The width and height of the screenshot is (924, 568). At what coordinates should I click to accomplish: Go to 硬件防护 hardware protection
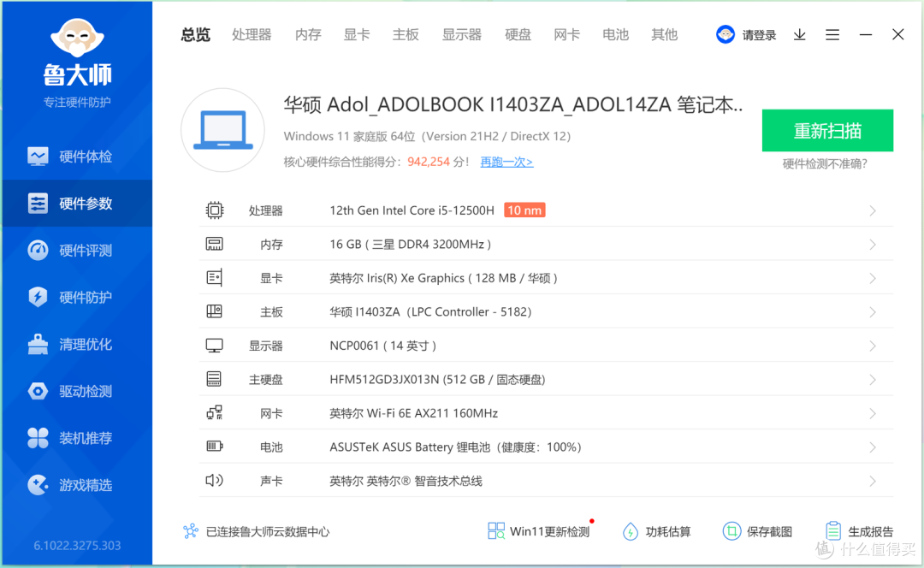77,297
